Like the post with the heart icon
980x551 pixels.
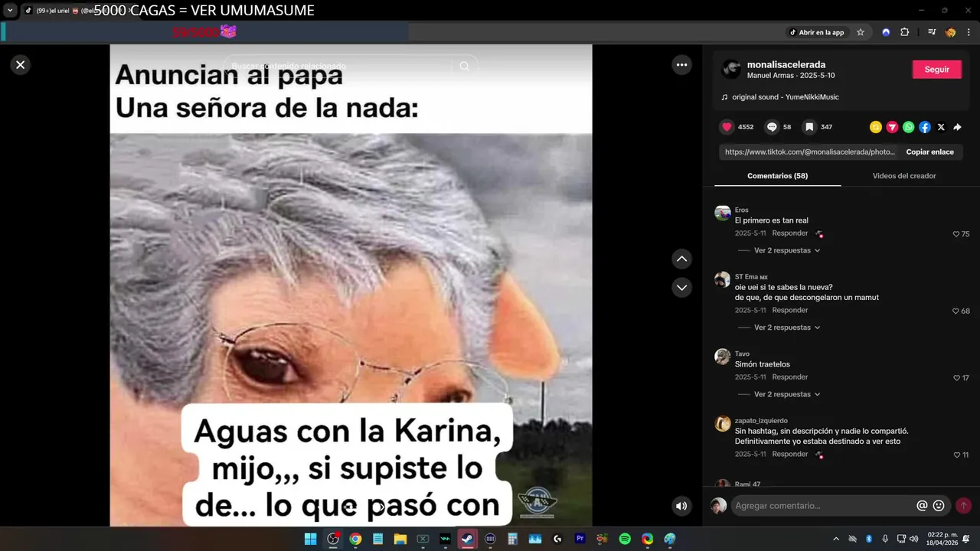point(727,127)
